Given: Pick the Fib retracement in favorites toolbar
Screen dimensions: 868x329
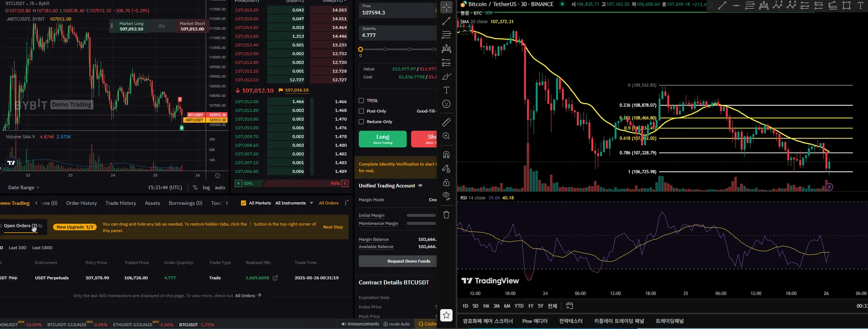Looking at the screenshot, I should tap(750, 5).
